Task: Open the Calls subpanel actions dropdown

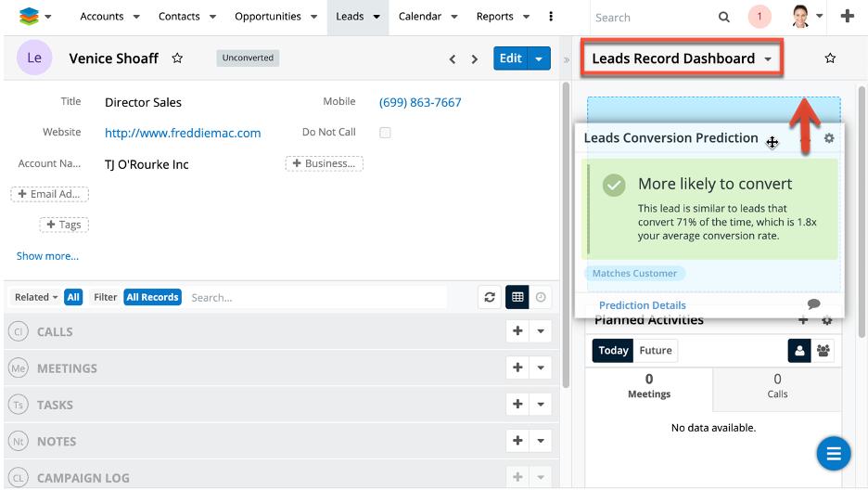Action: pos(541,331)
